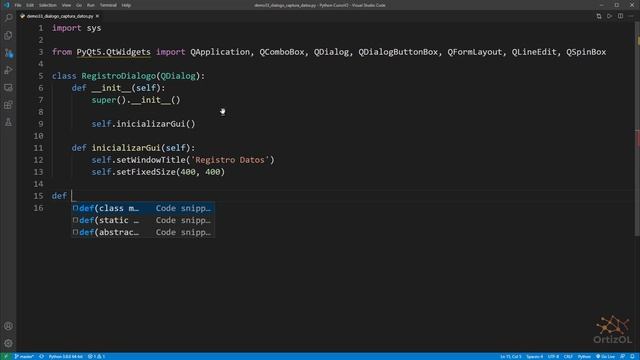Close the demo11_dialogo_captura_datos.py tab
This screenshot has height=360, width=640.
[97, 16]
